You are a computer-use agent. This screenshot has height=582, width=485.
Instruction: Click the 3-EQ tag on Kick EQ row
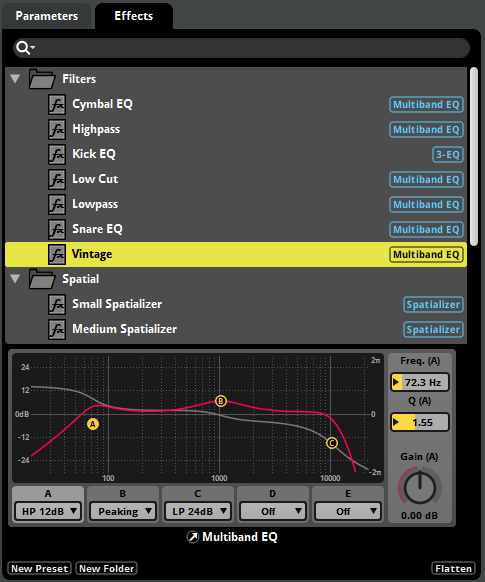pos(448,154)
